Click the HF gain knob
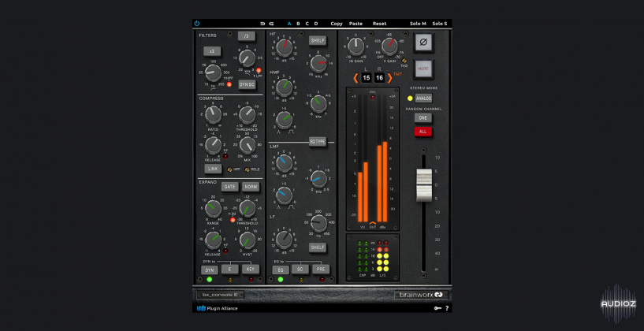The width and height of the screenshot is (644, 331). 284,47
